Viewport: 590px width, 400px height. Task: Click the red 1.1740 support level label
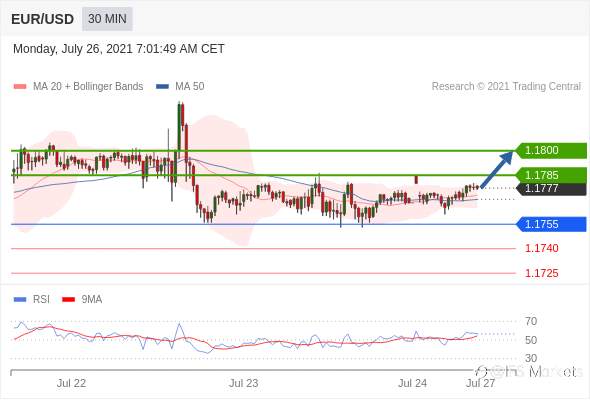point(542,248)
